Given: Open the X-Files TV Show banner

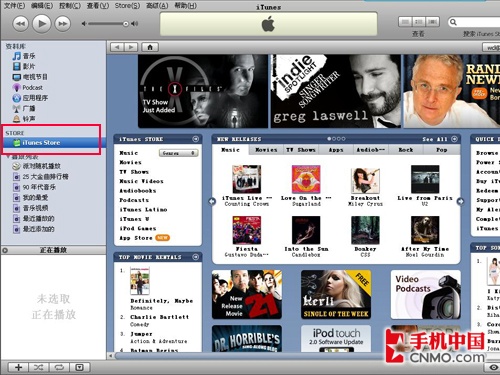Looking at the screenshot, I should tap(203, 91).
